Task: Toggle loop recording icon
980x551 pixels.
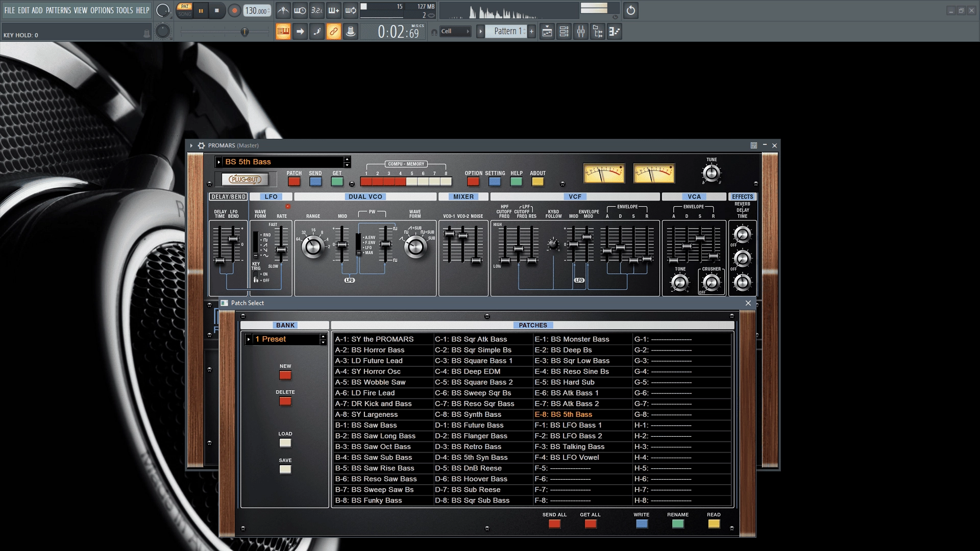Action: point(351,10)
